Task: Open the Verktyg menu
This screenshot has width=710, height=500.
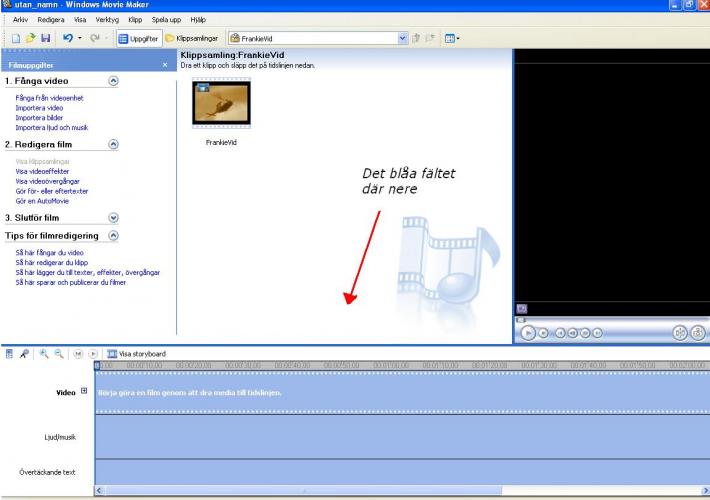Action: coord(107,19)
